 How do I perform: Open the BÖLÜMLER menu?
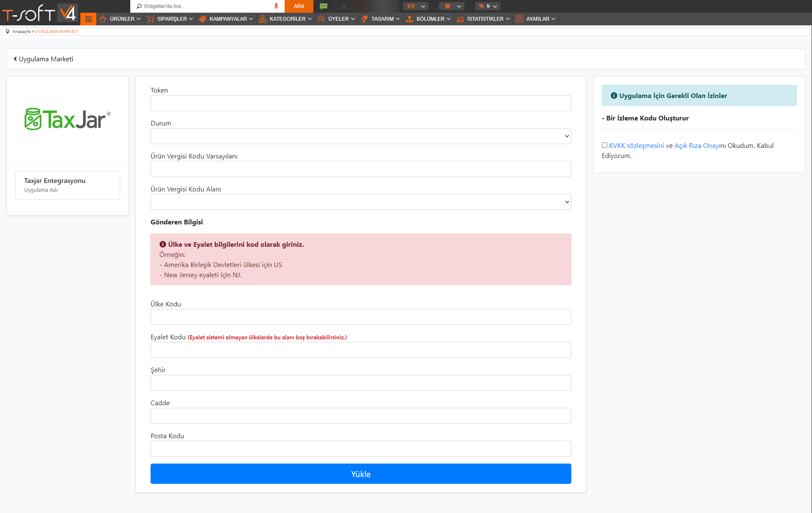click(428, 19)
